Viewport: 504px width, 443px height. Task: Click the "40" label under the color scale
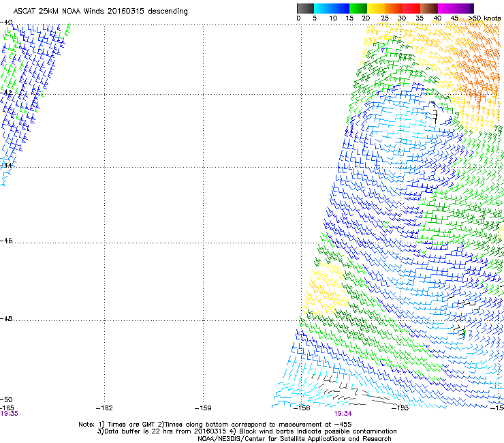pyautogui.click(x=437, y=18)
